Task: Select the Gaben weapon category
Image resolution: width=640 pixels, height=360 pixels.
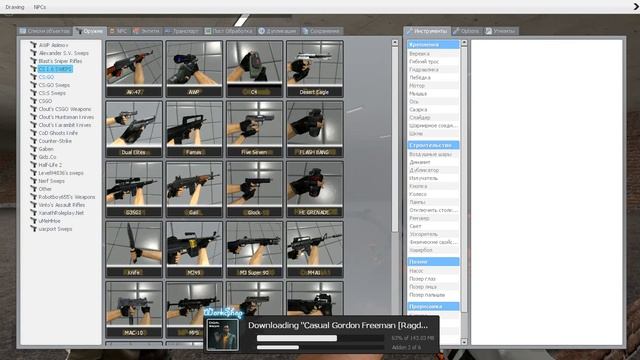Action: coord(46,149)
